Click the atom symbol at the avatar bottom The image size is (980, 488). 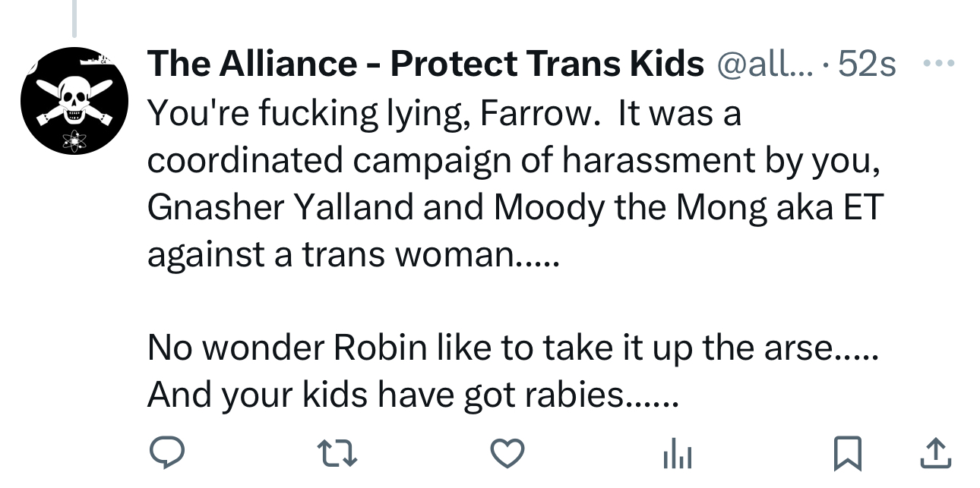click(74, 141)
